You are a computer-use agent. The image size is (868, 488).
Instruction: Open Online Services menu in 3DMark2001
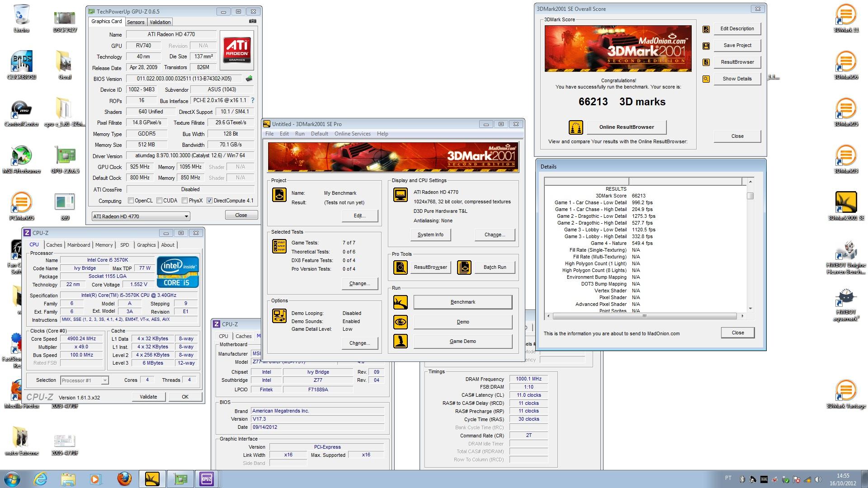point(352,134)
